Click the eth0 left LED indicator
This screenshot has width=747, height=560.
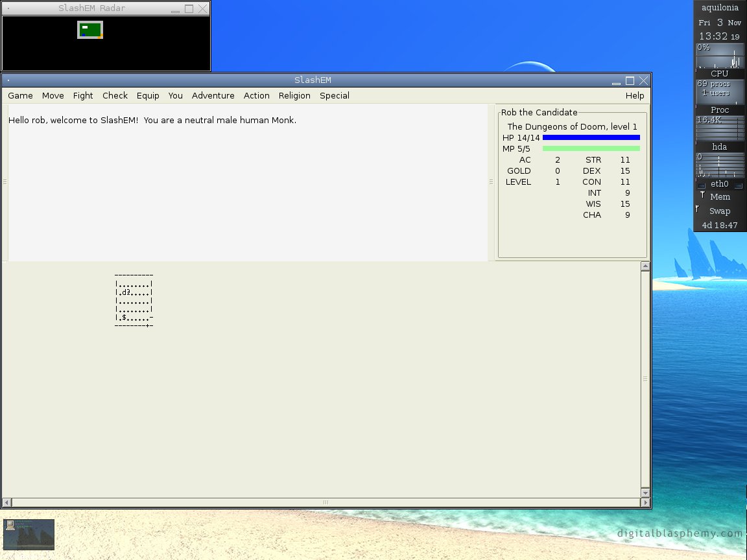pyautogui.click(x=701, y=185)
